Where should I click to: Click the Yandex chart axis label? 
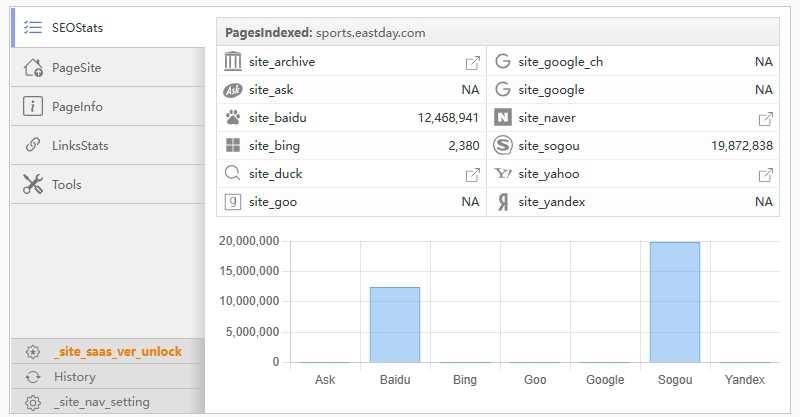[x=745, y=380]
